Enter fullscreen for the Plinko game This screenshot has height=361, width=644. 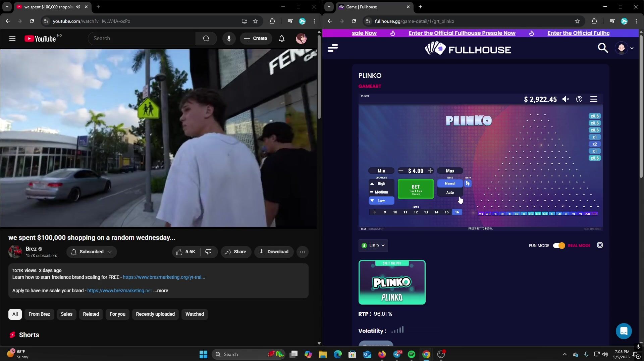(600, 245)
